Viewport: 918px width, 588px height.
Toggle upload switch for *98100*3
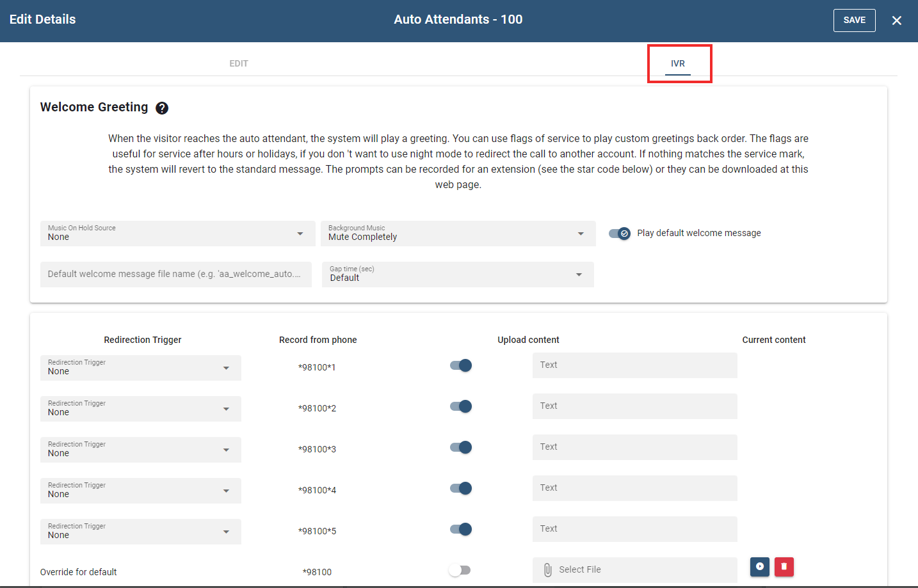[x=461, y=447]
